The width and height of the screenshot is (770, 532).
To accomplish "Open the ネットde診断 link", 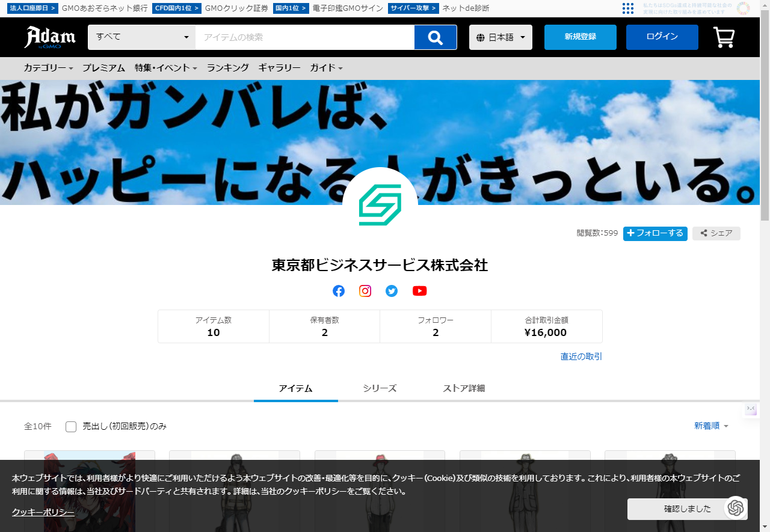I will coord(466,8).
